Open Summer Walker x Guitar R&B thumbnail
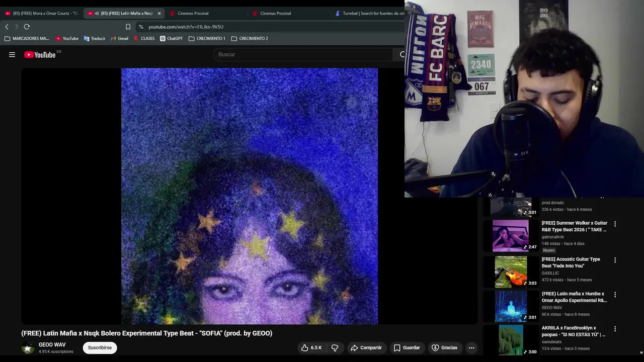Image resolution: width=644 pixels, height=362 pixels. point(511,235)
